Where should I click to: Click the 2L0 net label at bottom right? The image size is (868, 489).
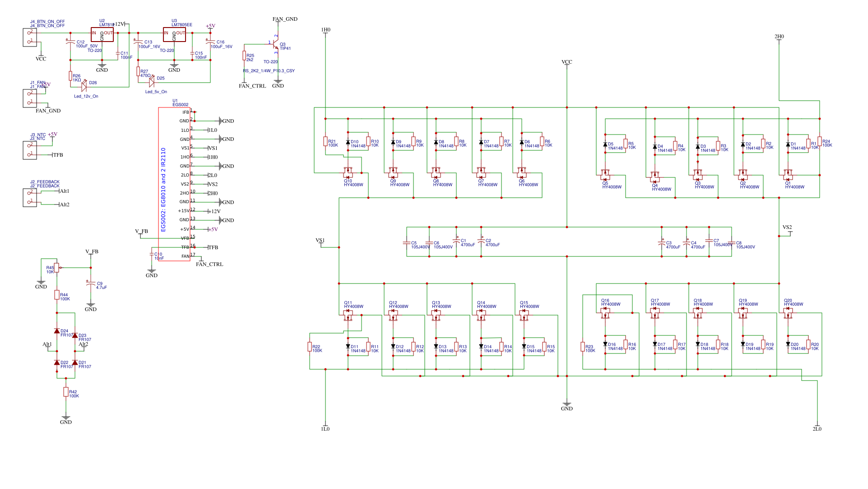(x=817, y=429)
